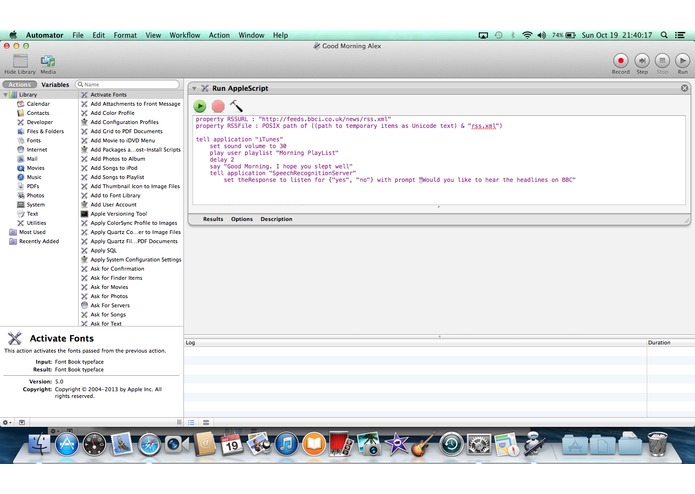Select the Utilities category
The width and height of the screenshot is (695, 494).
click(36, 223)
